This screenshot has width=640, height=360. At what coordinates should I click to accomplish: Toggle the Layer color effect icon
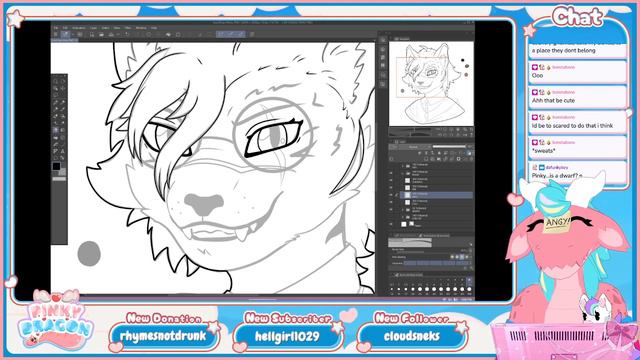click(x=469, y=153)
